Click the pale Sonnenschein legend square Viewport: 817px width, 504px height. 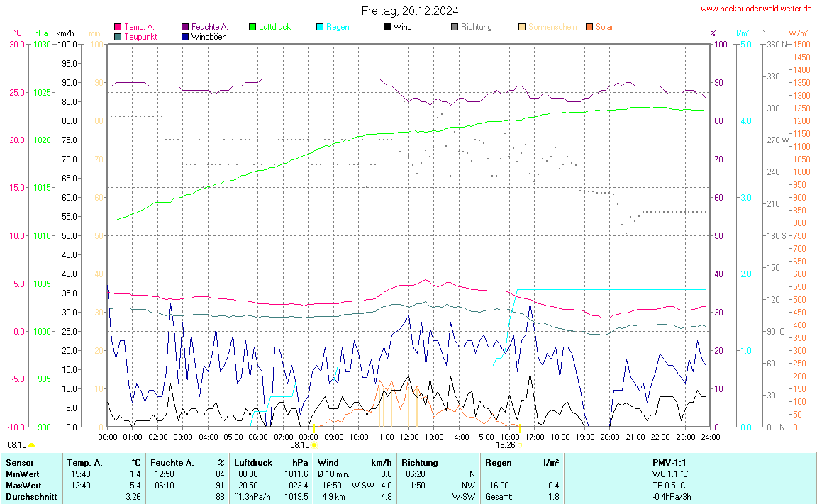point(522,27)
